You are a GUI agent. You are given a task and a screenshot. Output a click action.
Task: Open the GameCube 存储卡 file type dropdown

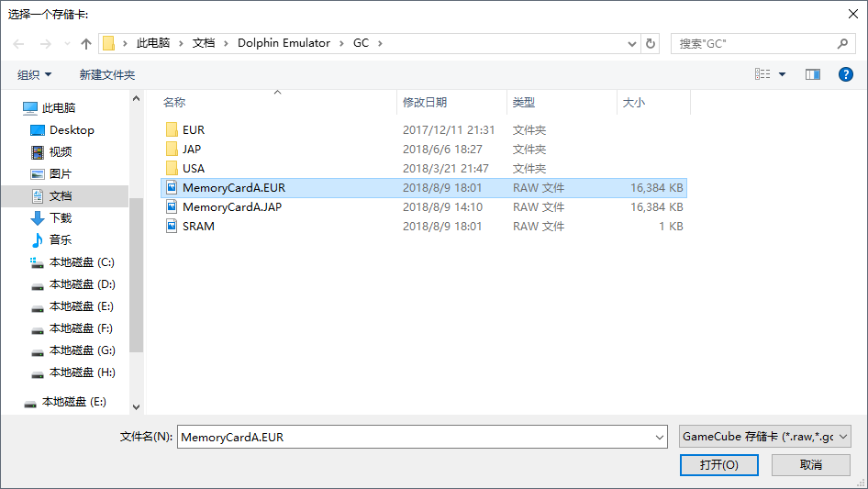[764, 437]
